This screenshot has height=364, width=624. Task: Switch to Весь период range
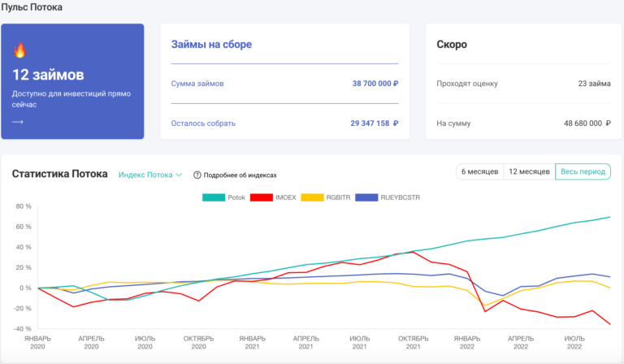point(583,172)
